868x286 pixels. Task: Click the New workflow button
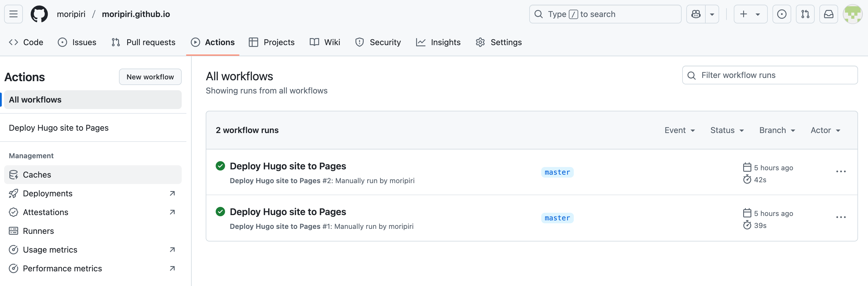(150, 77)
